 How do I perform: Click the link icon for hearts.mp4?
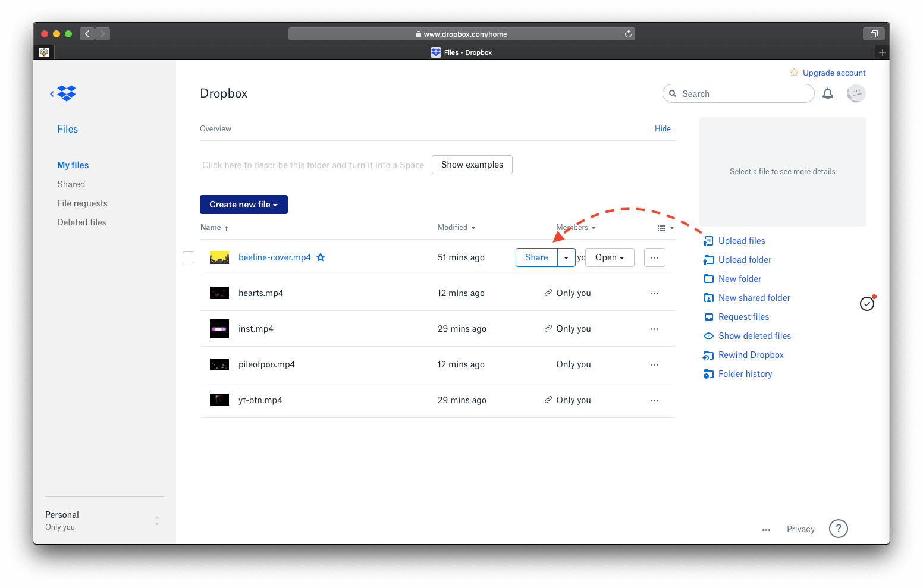click(548, 293)
